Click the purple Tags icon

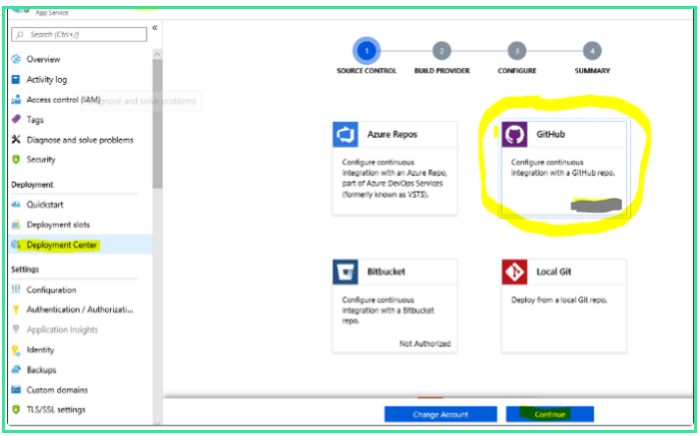[x=16, y=119]
